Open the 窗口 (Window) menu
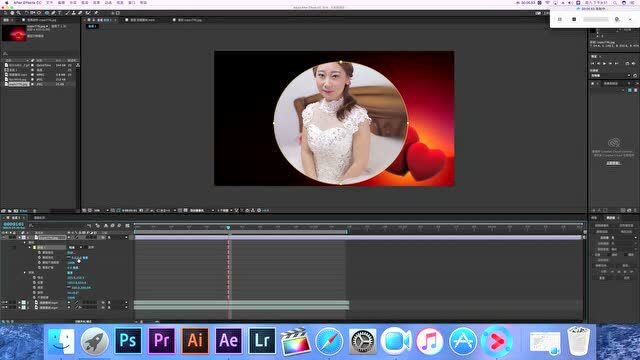The image size is (640, 360). click(131, 3)
